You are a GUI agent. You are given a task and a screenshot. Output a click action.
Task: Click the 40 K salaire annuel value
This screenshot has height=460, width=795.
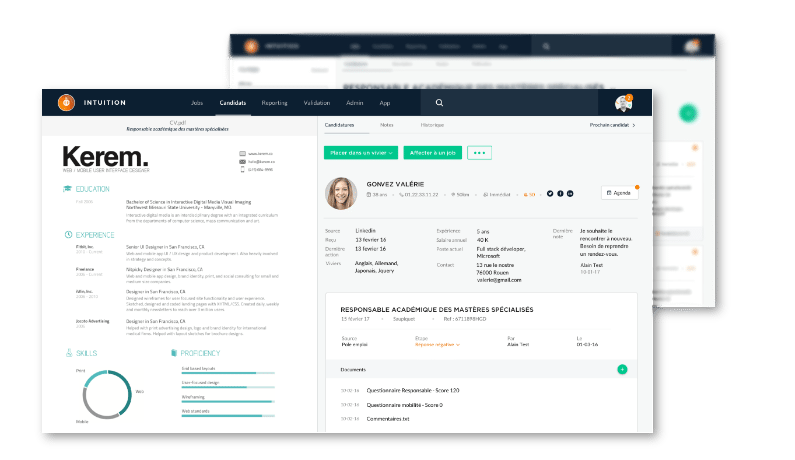coord(482,240)
